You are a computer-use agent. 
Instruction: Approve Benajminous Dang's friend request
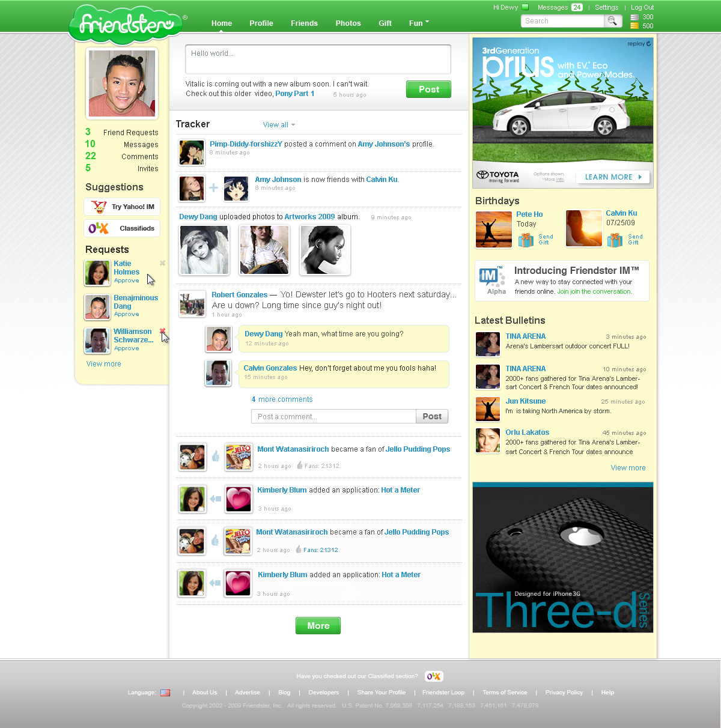[126, 315]
